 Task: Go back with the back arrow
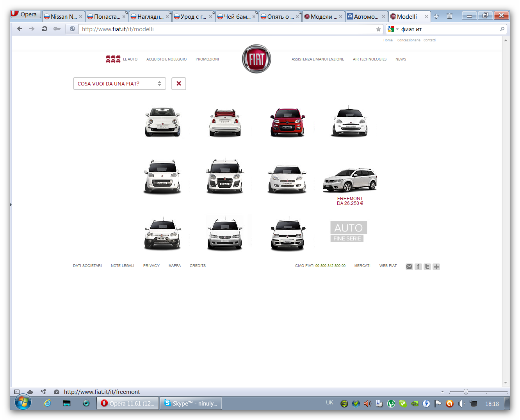pyautogui.click(x=20, y=29)
